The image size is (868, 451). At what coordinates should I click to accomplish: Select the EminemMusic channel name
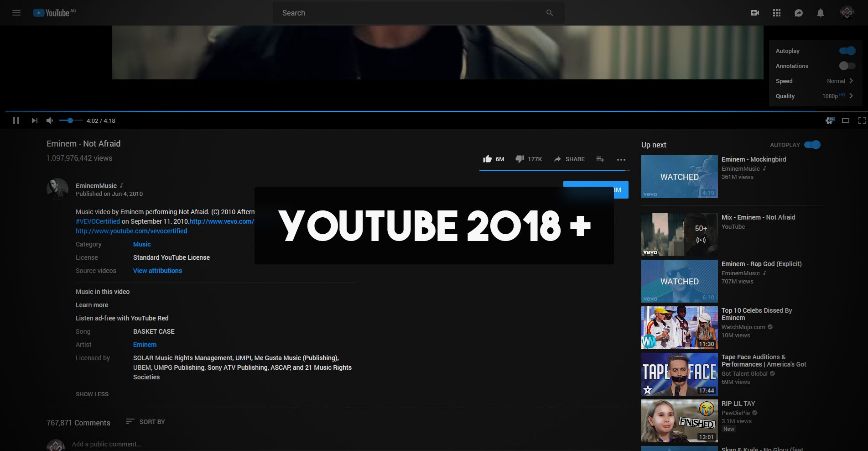pos(96,186)
